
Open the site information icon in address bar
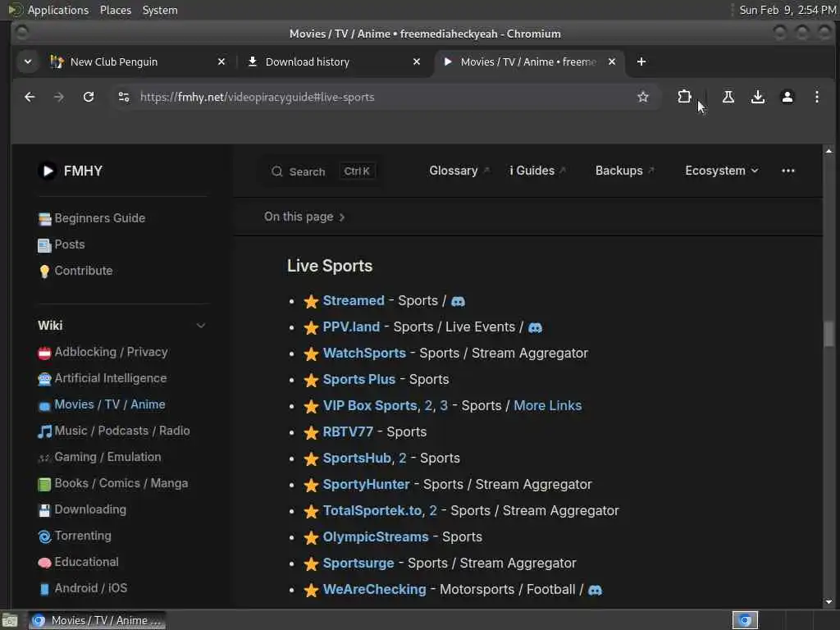coord(124,97)
